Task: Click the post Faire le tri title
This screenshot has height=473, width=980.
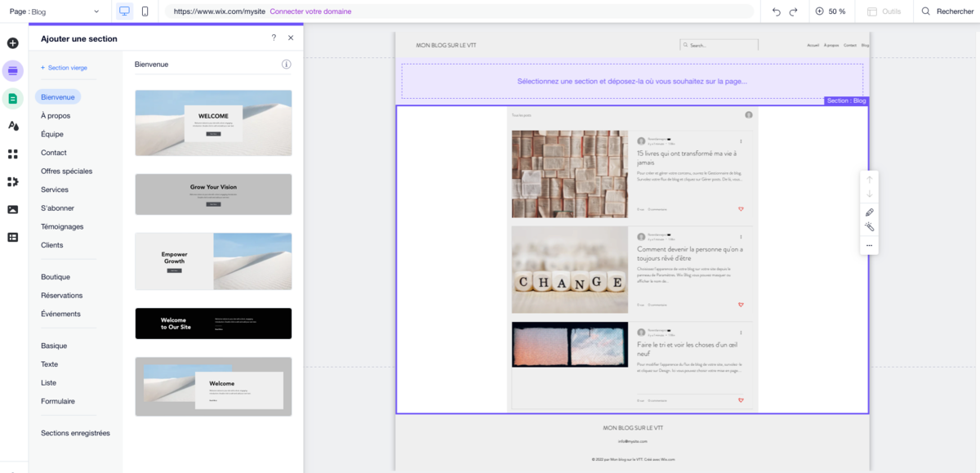Action: 688,350
